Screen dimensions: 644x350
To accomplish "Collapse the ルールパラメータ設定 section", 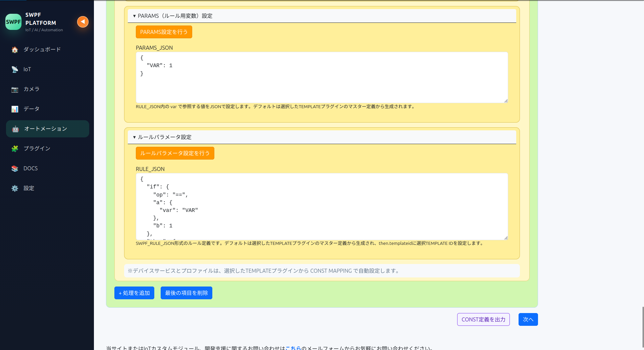I will pyautogui.click(x=322, y=137).
